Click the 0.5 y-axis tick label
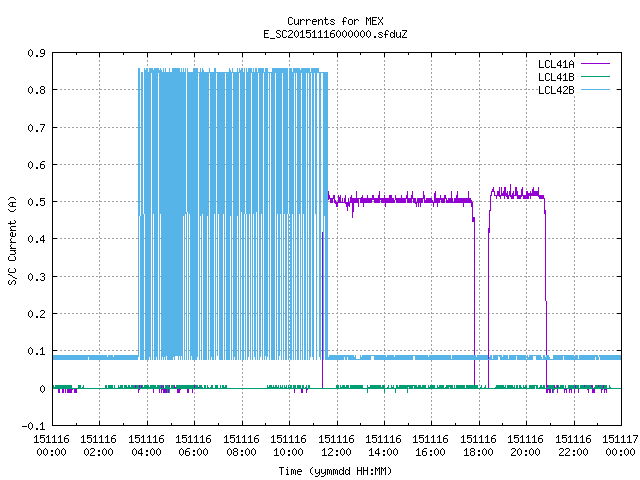The image size is (640, 480). click(36, 202)
